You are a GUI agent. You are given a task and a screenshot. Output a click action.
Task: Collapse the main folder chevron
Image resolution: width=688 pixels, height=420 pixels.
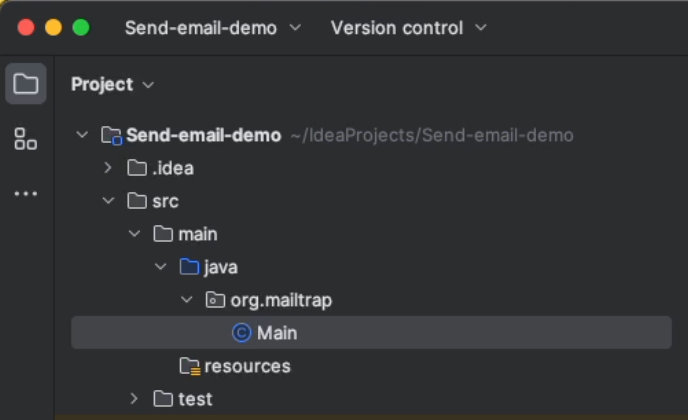(x=135, y=234)
